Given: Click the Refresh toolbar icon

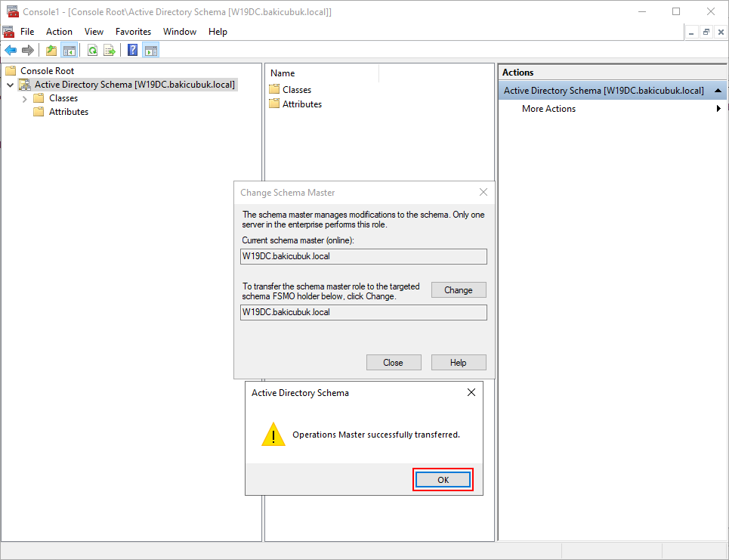Looking at the screenshot, I should click(x=92, y=50).
